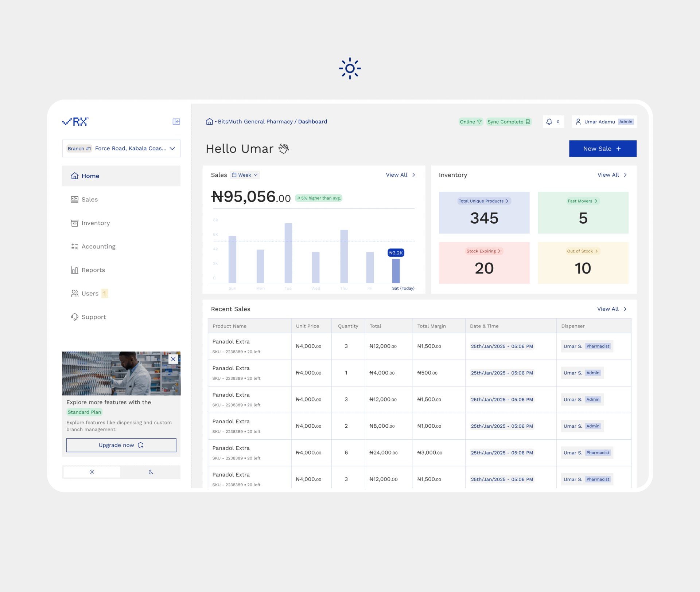Open notifications via the bell icon
Viewport: 700px width, 592px height.
click(x=549, y=122)
